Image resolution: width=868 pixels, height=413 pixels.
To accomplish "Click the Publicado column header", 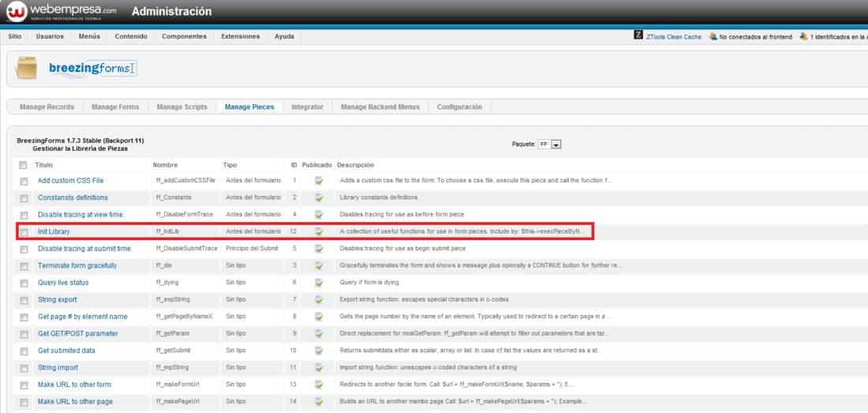I will 317,165.
